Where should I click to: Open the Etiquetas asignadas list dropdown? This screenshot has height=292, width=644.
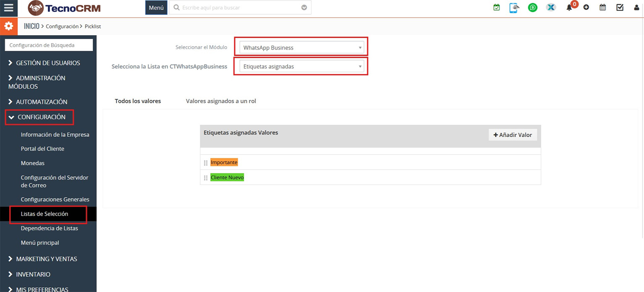click(x=301, y=67)
